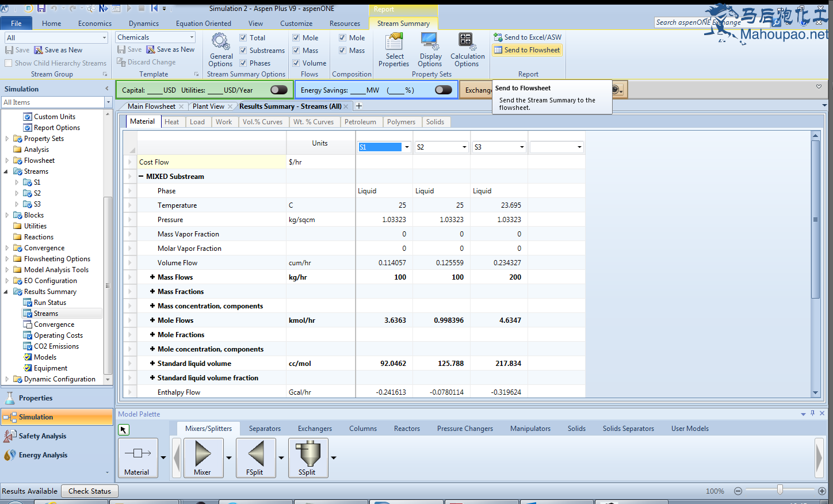This screenshot has width=833, height=504.
Task: Discard template change
Action: coord(146,62)
